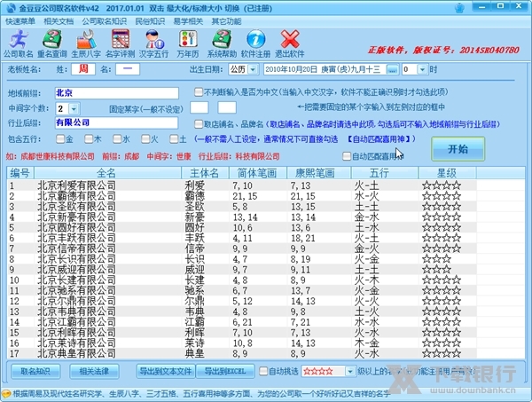Click the 开始 start button

point(458,149)
